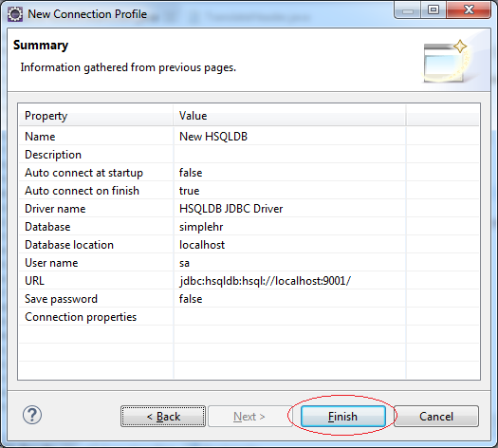Select the Connection properties row

tap(249, 317)
